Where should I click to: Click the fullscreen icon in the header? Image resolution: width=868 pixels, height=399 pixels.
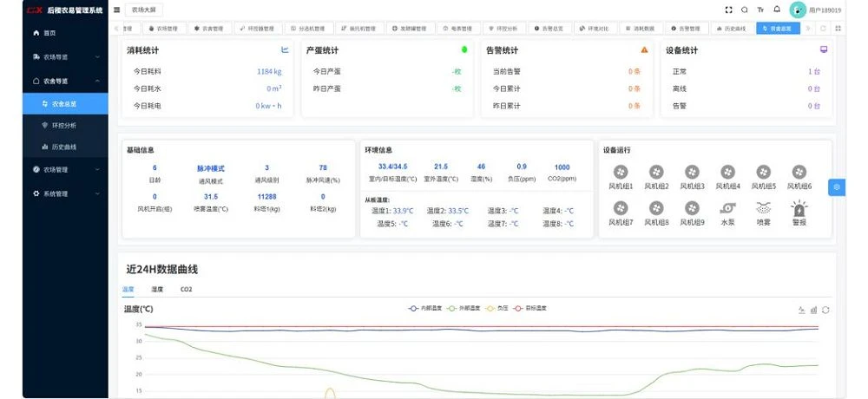click(728, 10)
